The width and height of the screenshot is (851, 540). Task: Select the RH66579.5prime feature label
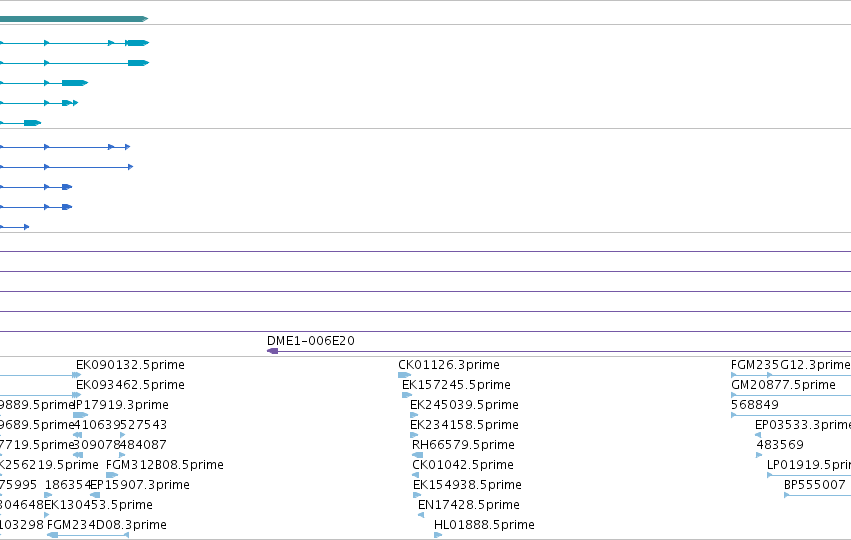click(x=463, y=445)
